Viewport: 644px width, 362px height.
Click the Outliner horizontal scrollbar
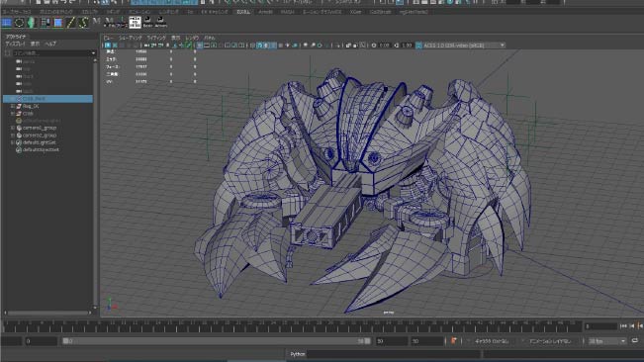tap(48, 313)
